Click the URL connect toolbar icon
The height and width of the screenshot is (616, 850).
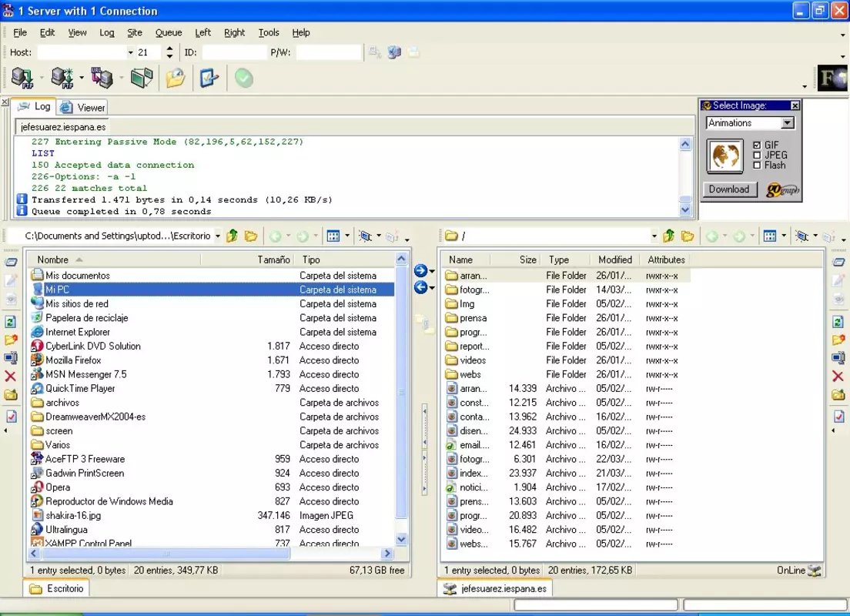(x=102, y=78)
